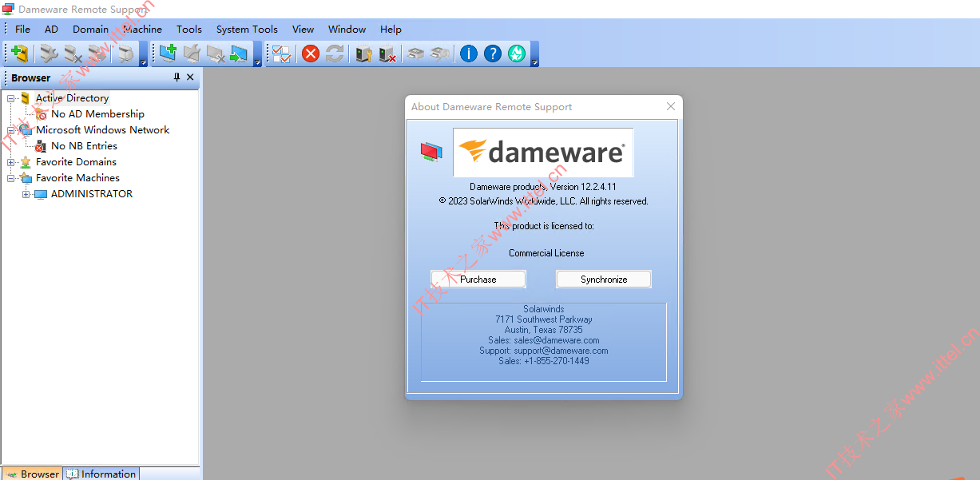Open the Tools menu

pyautogui.click(x=189, y=30)
